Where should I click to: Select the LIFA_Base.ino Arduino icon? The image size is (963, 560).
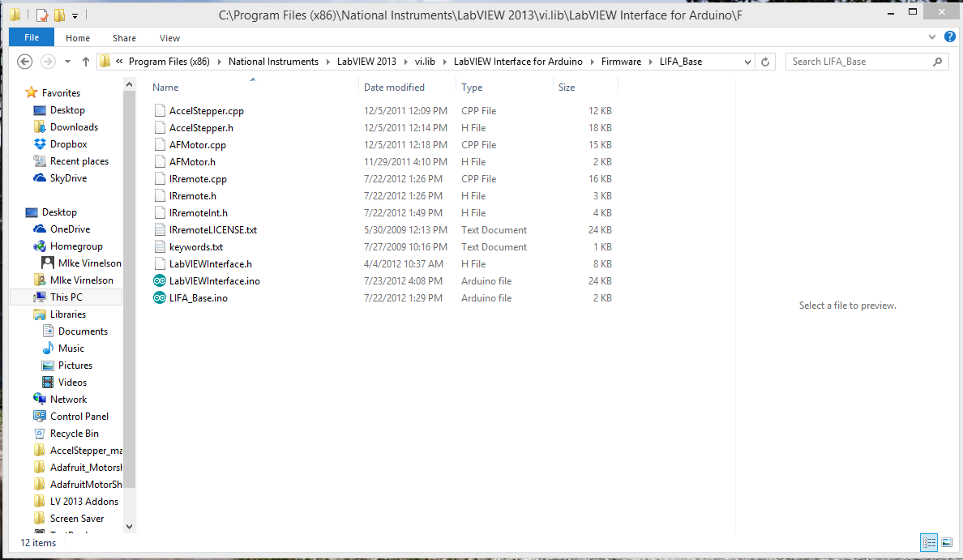point(160,297)
